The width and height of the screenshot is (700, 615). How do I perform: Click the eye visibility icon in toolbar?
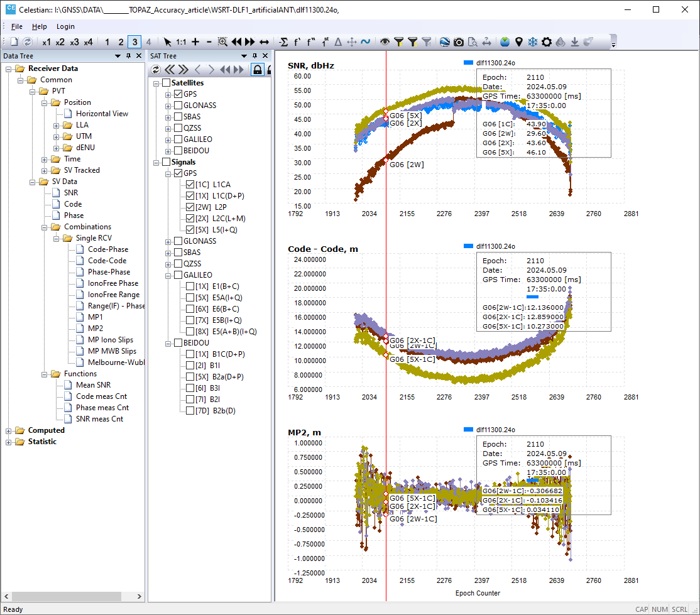click(385, 42)
